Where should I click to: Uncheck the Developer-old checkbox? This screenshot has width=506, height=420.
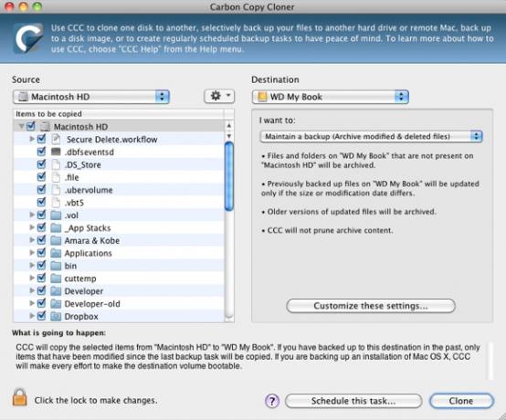pyautogui.click(x=41, y=303)
